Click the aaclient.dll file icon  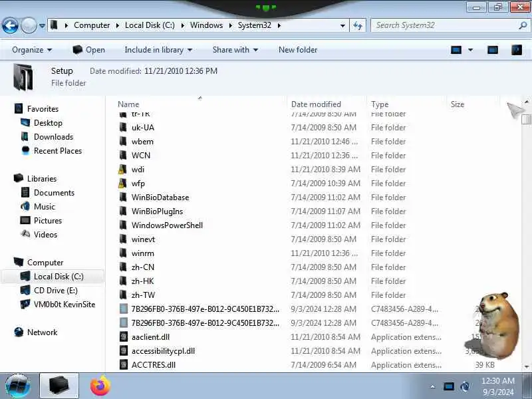(x=124, y=337)
